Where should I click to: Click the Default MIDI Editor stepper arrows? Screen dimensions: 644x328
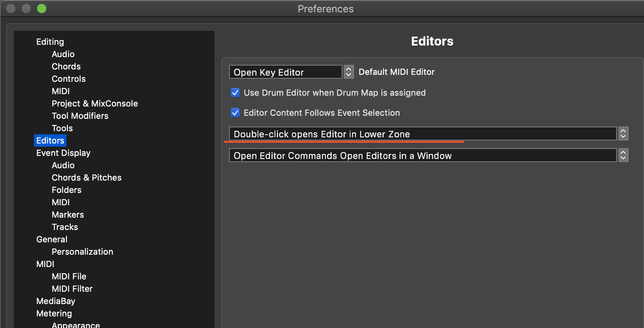pos(349,72)
